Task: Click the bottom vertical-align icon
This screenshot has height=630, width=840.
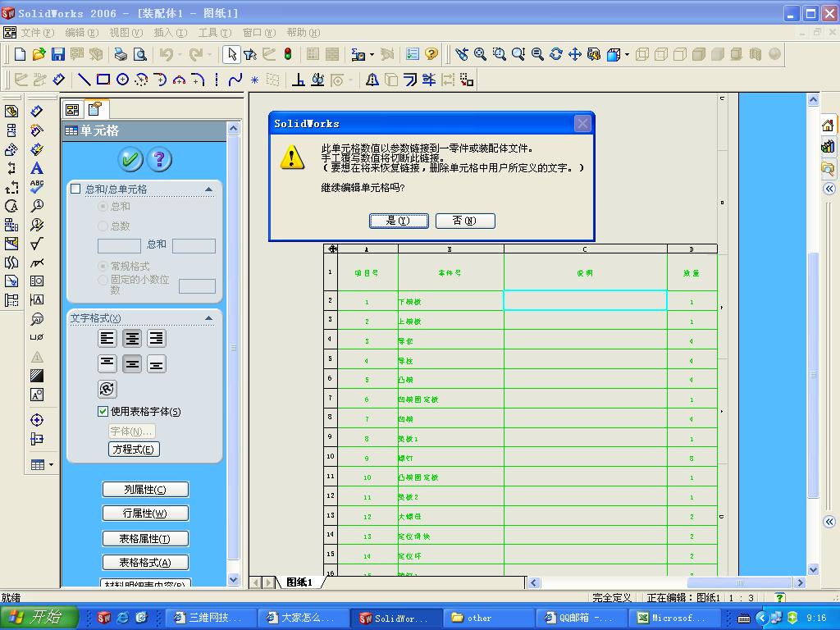Action: pyautogui.click(x=157, y=363)
